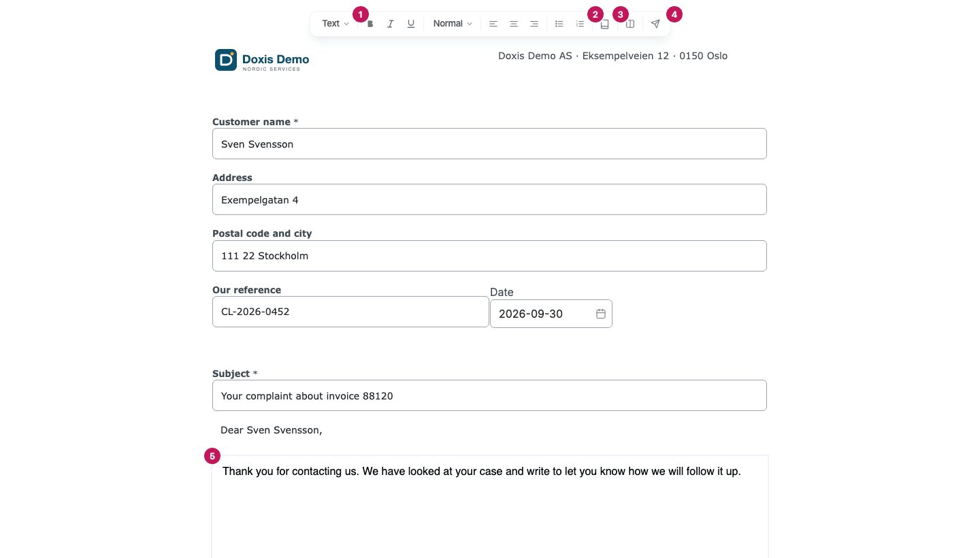This screenshot has height=558, width=980.
Task: Click the Address input field
Action: pyautogui.click(x=489, y=199)
